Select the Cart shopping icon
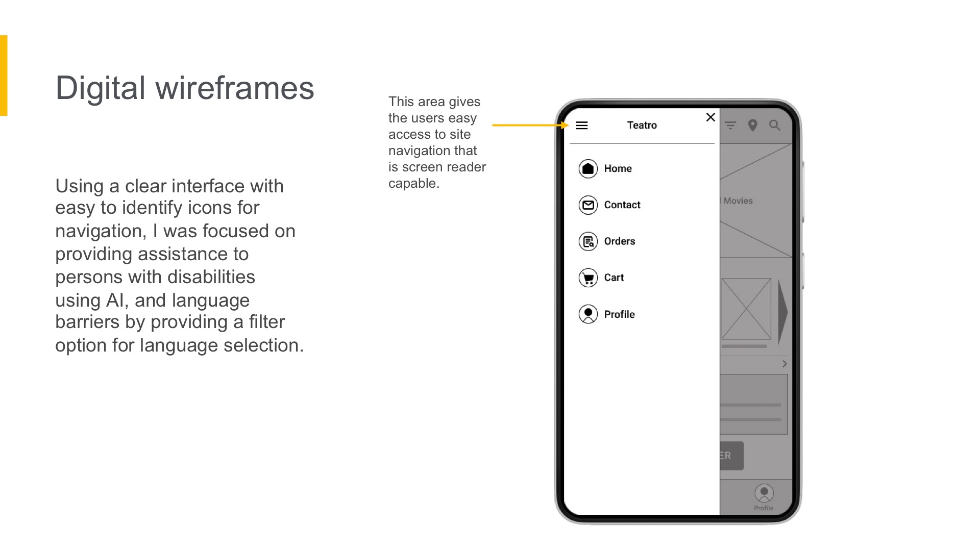The image size is (980, 551). pyautogui.click(x=589, y=278)
